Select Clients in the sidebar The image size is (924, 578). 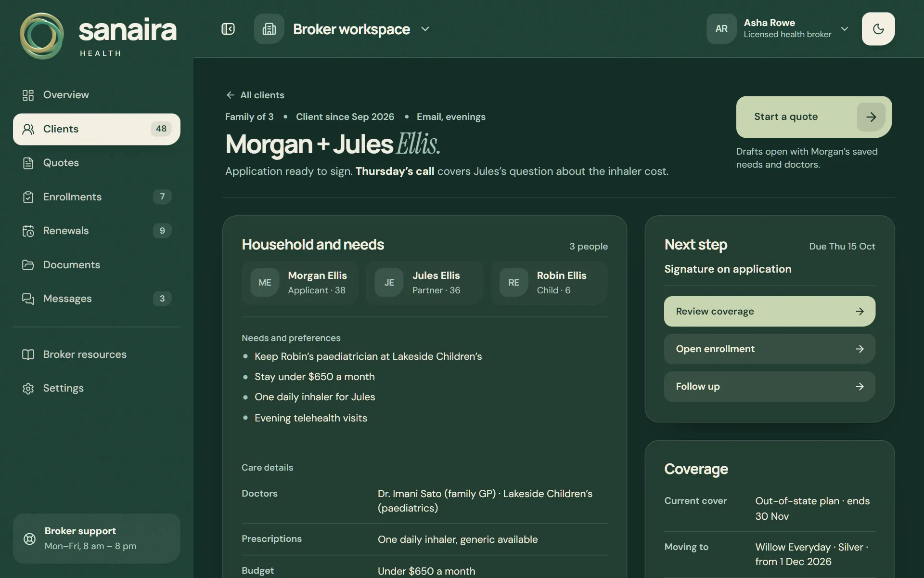coord(97,129)
